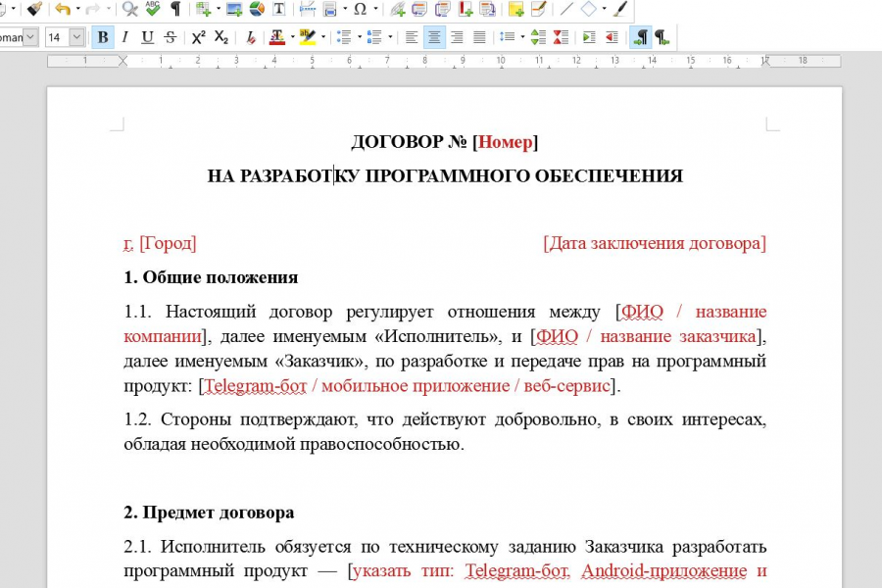Select the diamond basic shape tool
882x588 pixels.
pos(588,9)
